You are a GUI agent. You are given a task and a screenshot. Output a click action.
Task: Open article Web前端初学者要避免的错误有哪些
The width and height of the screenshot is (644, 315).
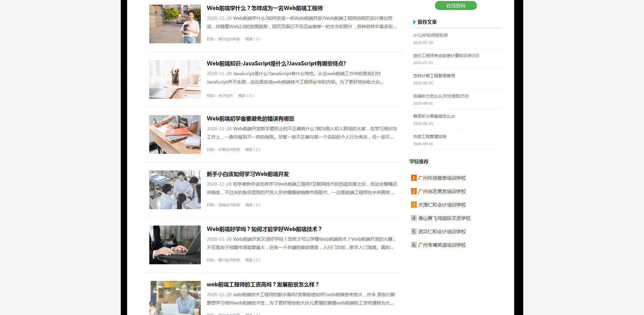point(250,119)
